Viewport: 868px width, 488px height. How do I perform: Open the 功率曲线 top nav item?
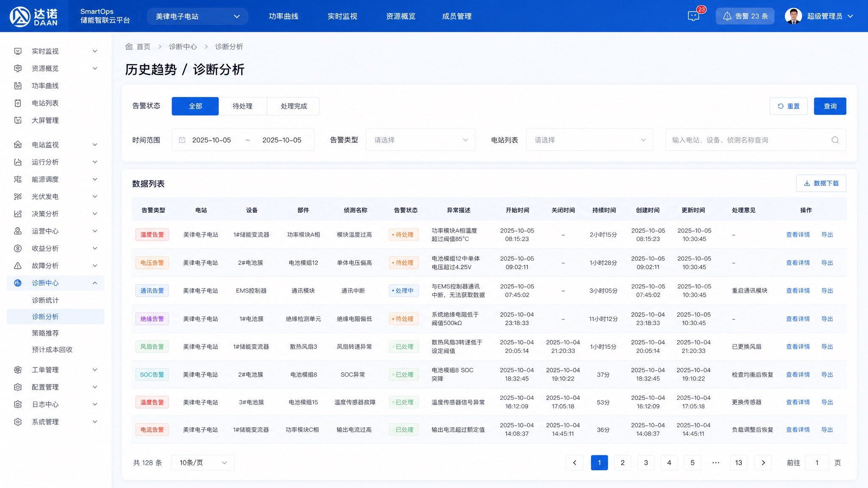(x=284, y=17)
